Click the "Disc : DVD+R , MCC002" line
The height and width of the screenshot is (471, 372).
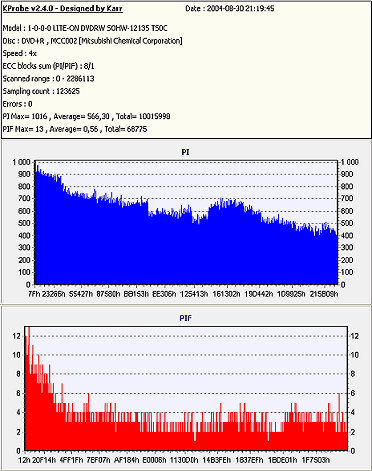click(x=92, y=41)
